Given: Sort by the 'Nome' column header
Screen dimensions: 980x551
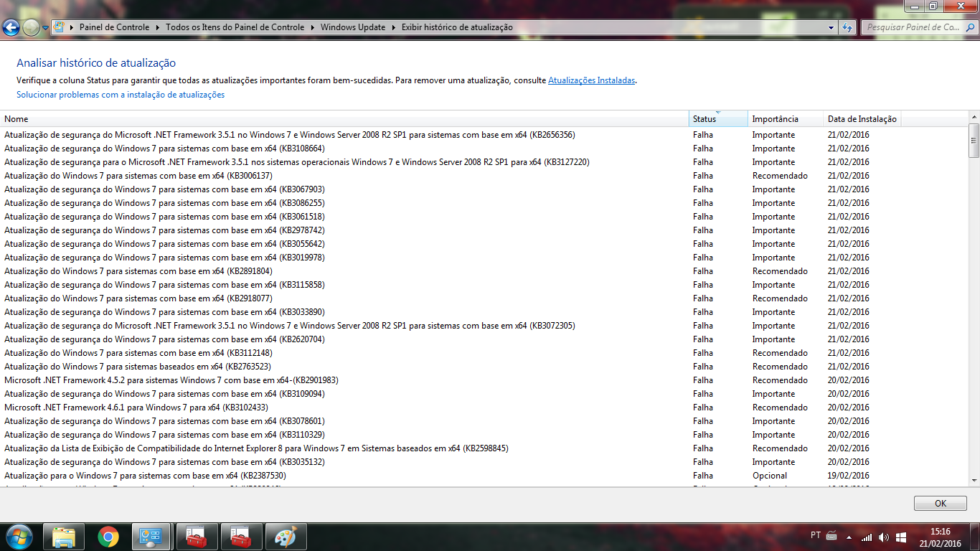Looking at the screenshot, I should (x=344, y=119).
